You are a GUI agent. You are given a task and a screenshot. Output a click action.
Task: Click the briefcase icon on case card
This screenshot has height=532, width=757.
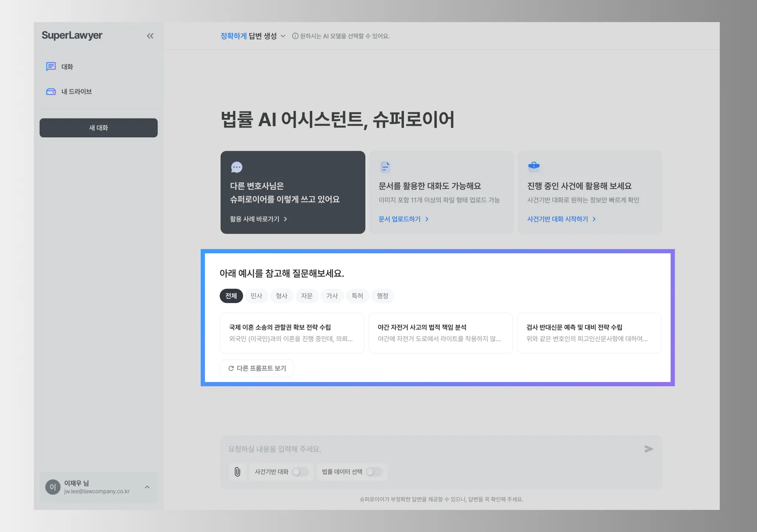coord(534,166)
